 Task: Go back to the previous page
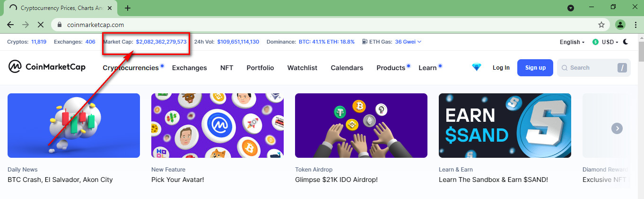(10, 25)
